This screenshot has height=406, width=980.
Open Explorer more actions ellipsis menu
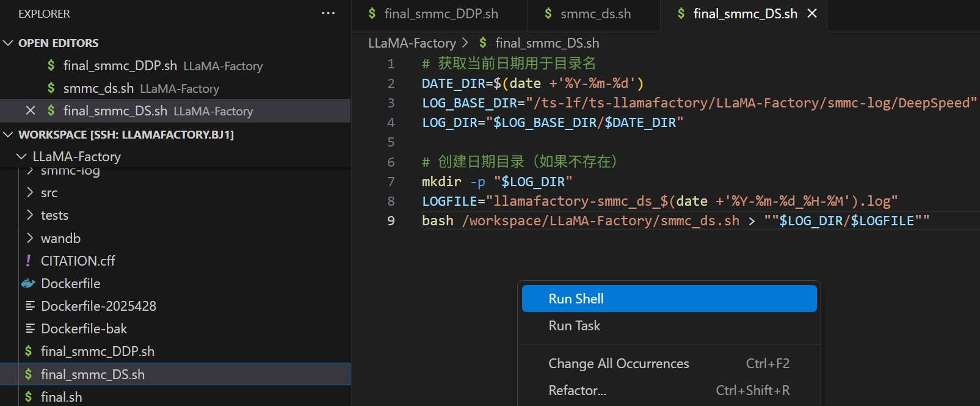tap(328, 13)
